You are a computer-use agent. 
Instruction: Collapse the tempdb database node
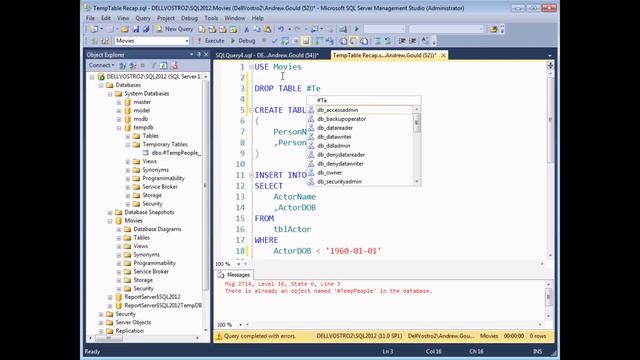(119, 128)
